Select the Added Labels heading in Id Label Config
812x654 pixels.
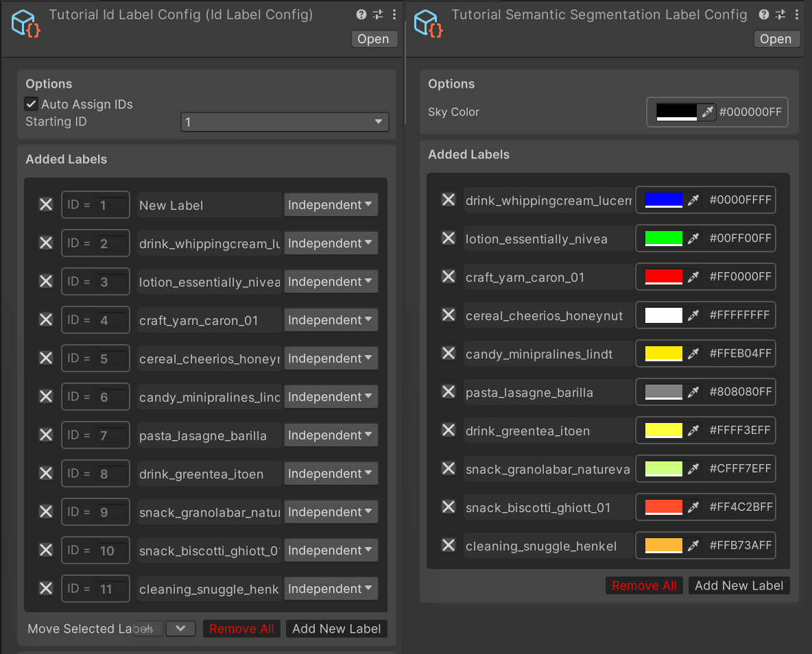coord(67,159)
